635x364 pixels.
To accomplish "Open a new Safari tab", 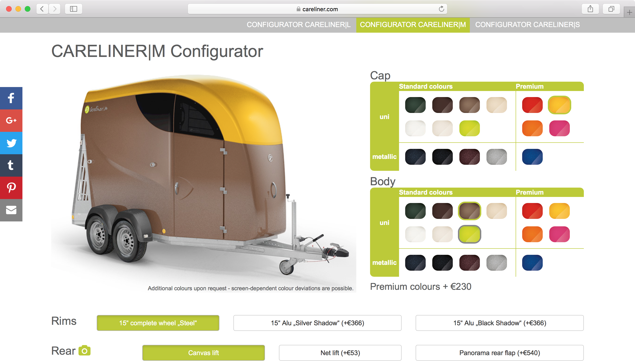I will point(629,12).
